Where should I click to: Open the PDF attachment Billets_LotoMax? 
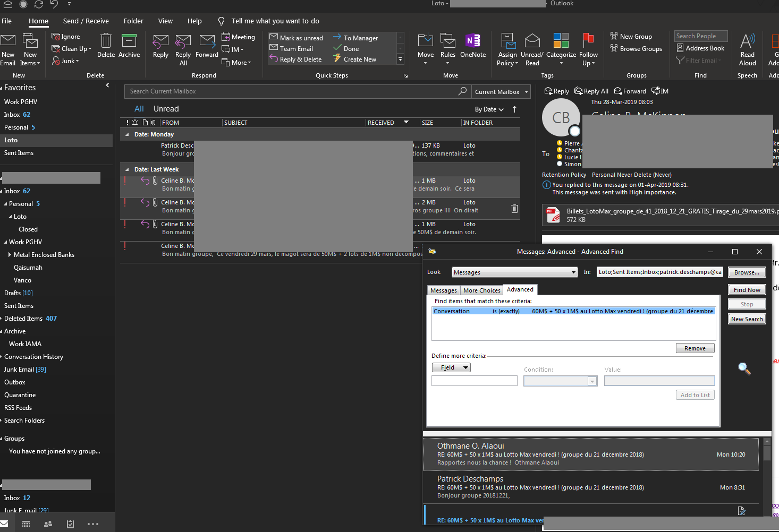(x=662, y=215)
